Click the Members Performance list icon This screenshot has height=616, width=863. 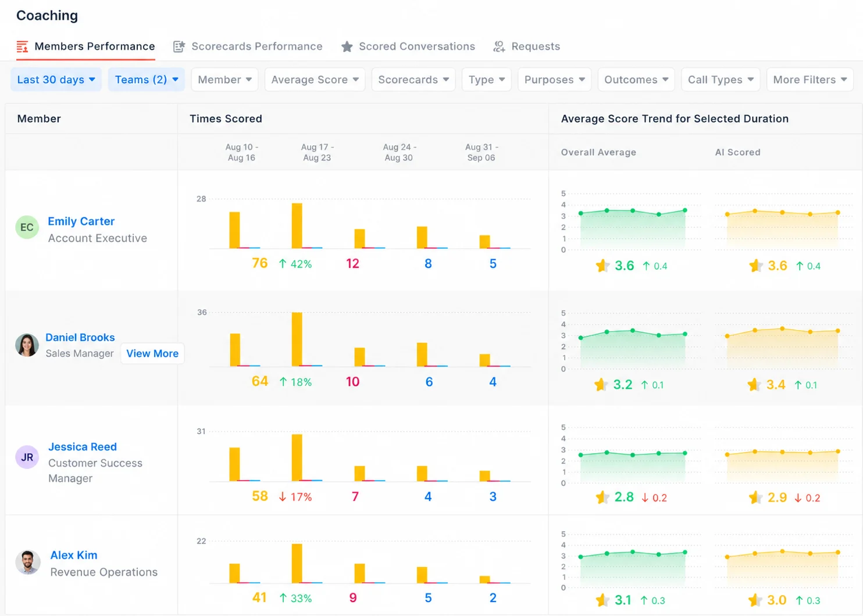[x=22, y=46]
